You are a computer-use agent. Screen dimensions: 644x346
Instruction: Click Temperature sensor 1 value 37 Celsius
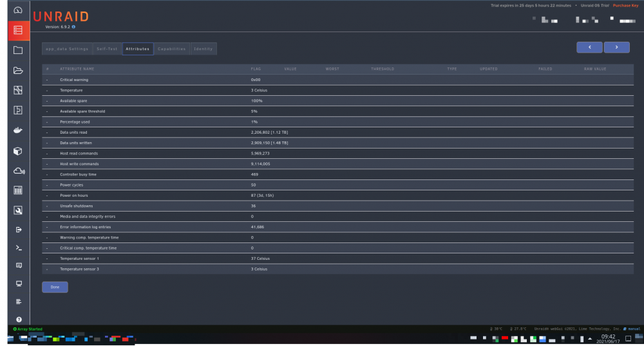[260, 259]
